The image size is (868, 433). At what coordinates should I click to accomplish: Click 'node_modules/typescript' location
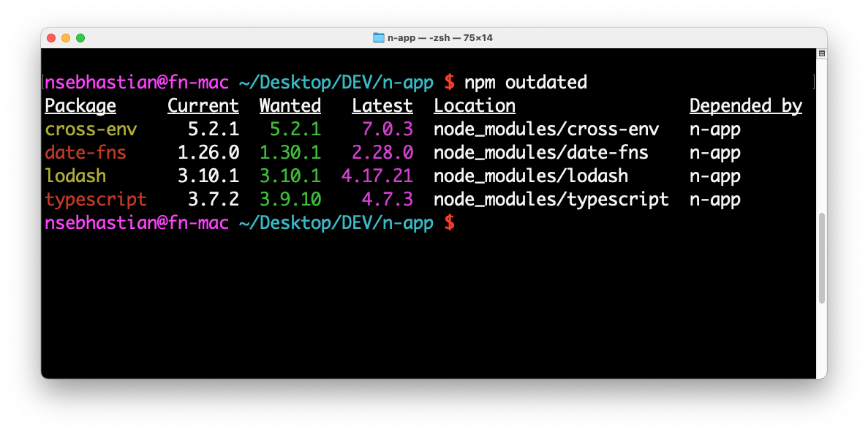point(551,200)
